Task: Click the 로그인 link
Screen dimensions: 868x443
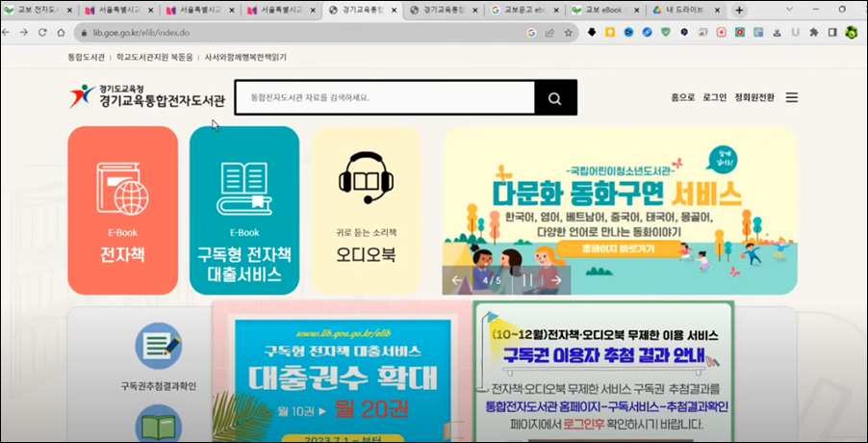Action: click(x=715, y=97)
